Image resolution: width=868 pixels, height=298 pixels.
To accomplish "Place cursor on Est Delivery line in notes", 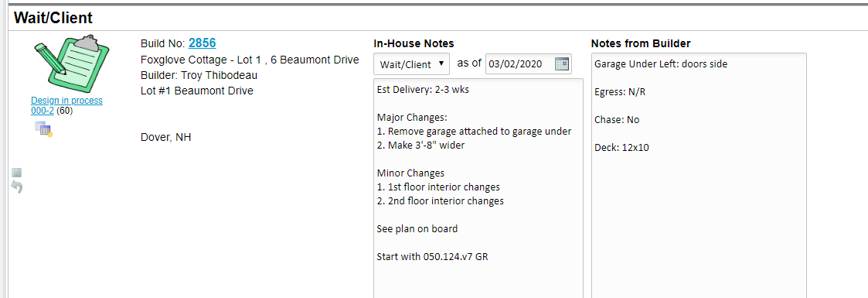I will point(423,90).
